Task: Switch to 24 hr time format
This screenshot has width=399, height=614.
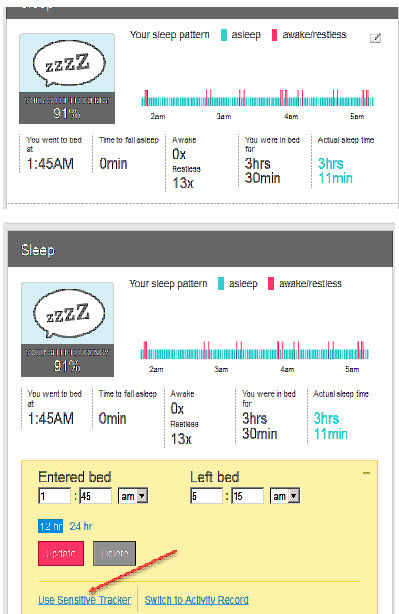Action: click(81, 526)
